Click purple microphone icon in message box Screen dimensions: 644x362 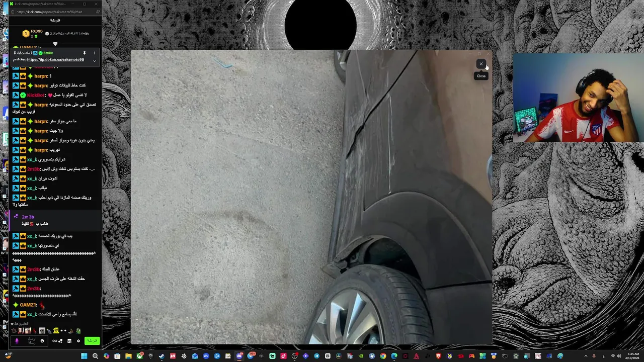(17, 341)
